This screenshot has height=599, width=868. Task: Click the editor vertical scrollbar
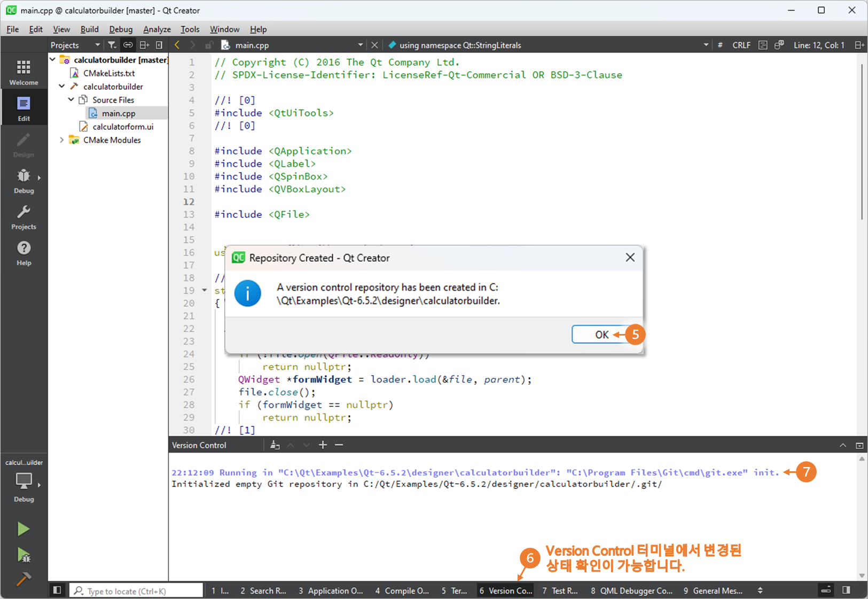tap(862, 142)
